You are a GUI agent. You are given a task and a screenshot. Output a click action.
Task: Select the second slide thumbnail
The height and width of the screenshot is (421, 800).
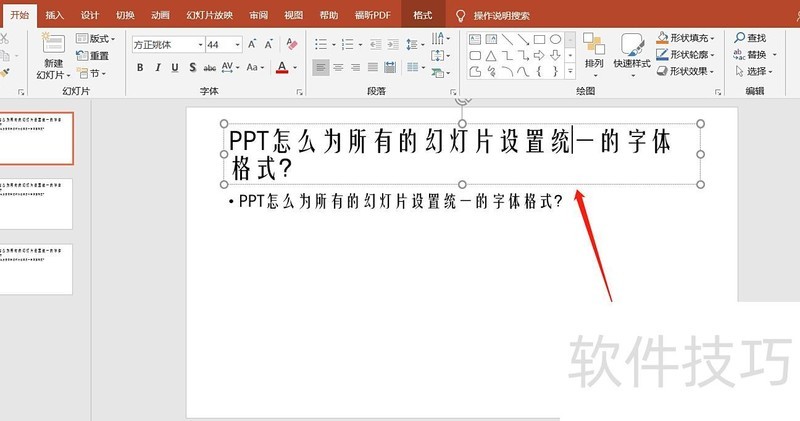pos(37,204)
